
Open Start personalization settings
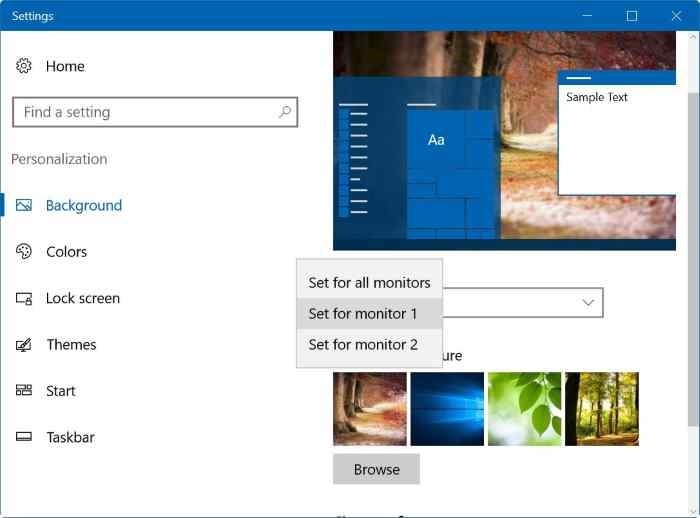click(61, 391)
